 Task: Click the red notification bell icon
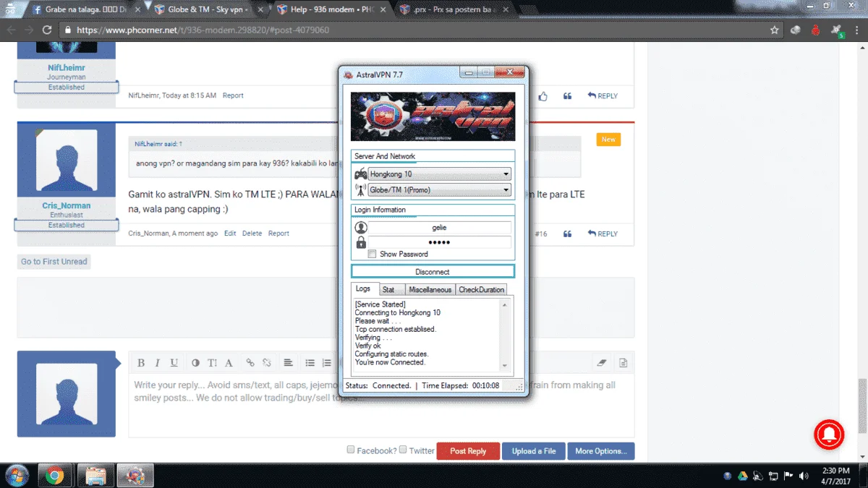click(x=829, y=433)
